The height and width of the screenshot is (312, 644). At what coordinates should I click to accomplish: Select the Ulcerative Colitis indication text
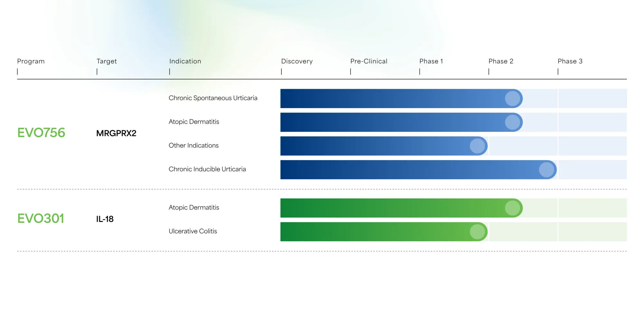193,231
